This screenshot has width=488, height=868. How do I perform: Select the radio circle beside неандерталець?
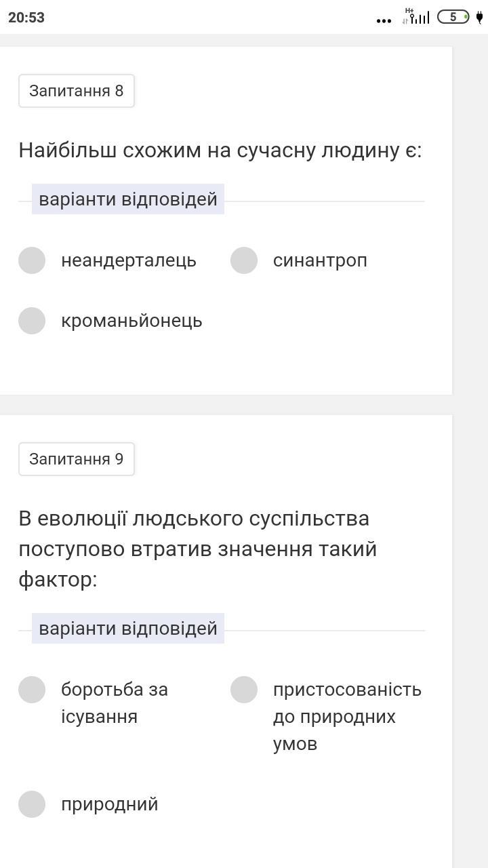(32, 260)
